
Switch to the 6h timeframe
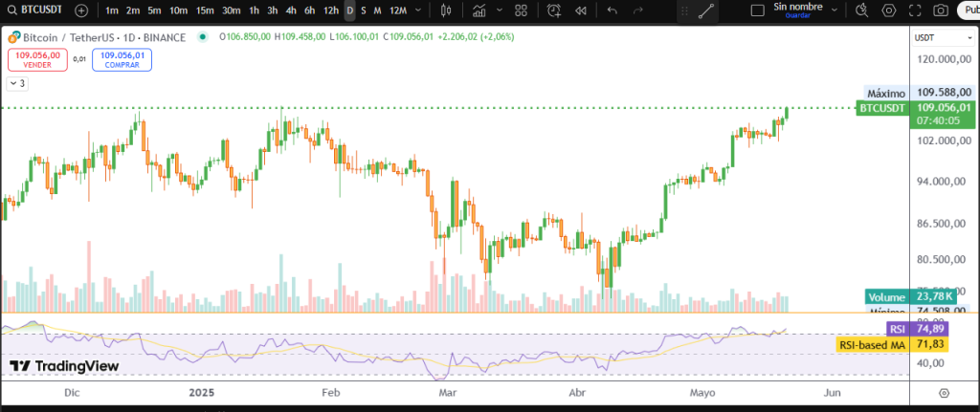pyautogui.click(x=310, y=10)
